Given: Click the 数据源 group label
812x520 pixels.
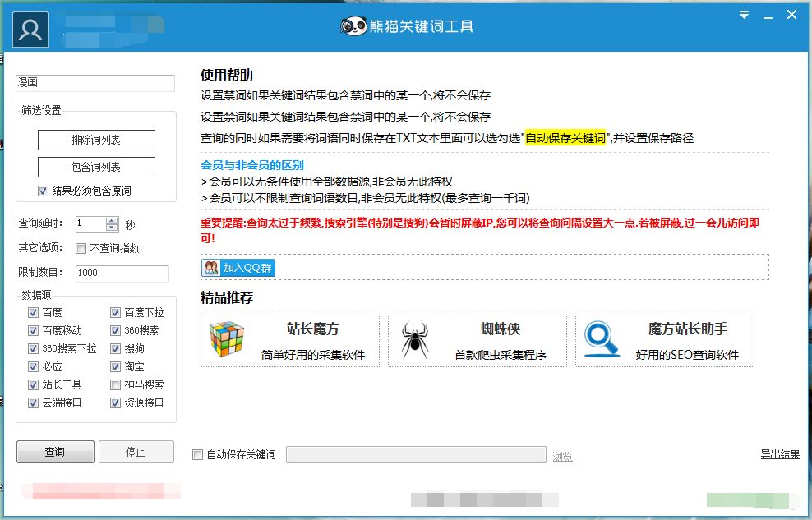Looking at the screenshot, I should click(x=36, y=295).
